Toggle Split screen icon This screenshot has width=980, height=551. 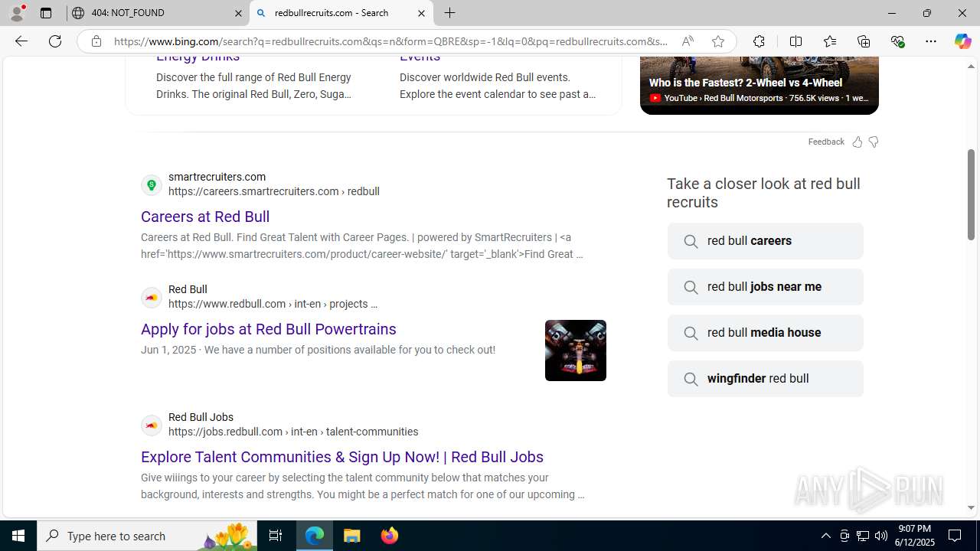(x=795, y=41)
